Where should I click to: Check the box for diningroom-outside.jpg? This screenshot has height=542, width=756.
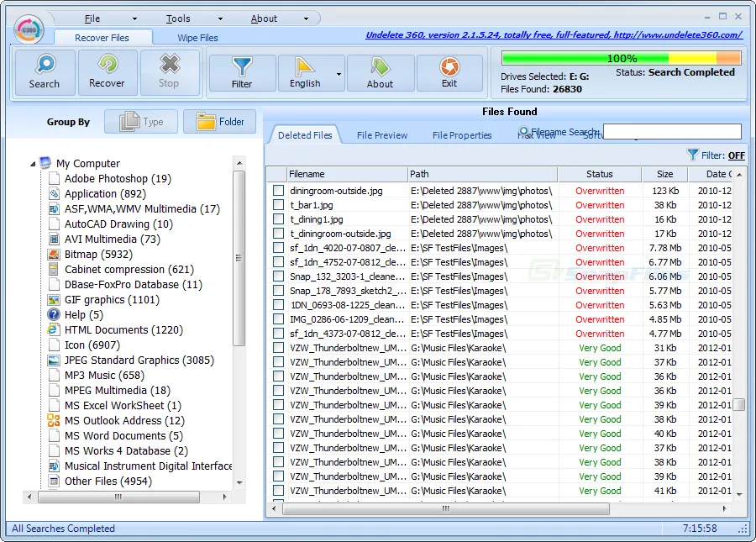pos(278,191)
